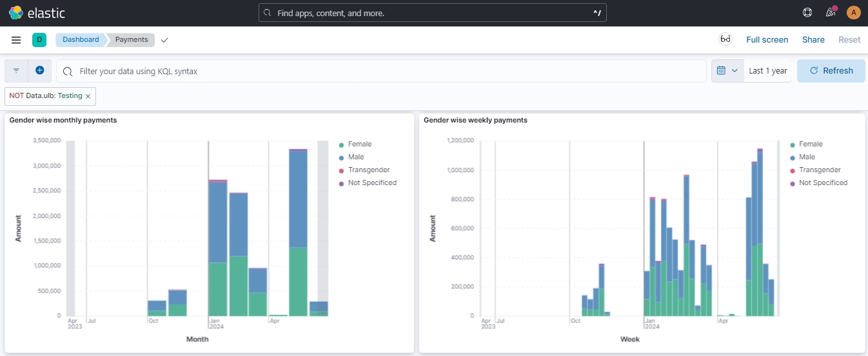Click the user avatar icon

click(853, 13)
